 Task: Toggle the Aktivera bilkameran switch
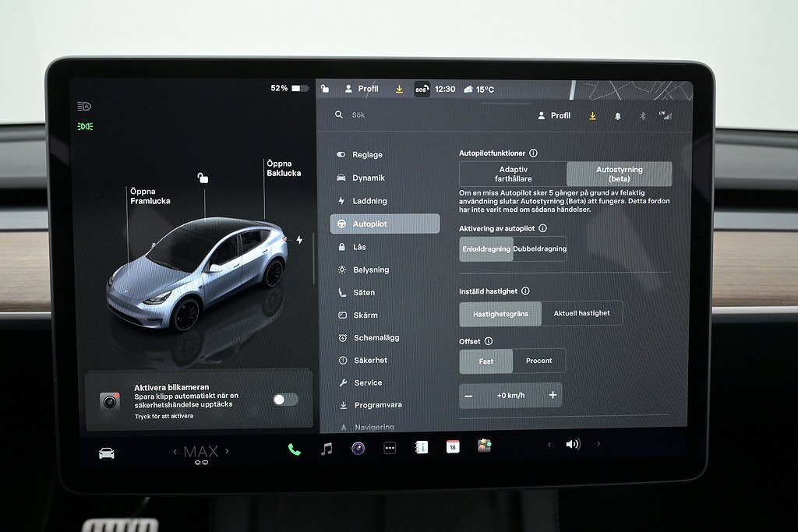(285, 400)
